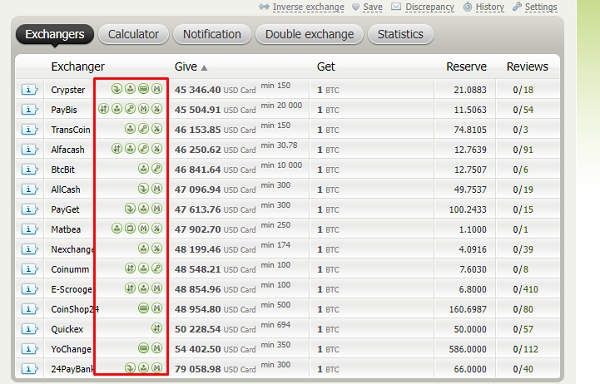Click the percent icon in Nexchange row
600x384 pixels.
tap(157, 248)
